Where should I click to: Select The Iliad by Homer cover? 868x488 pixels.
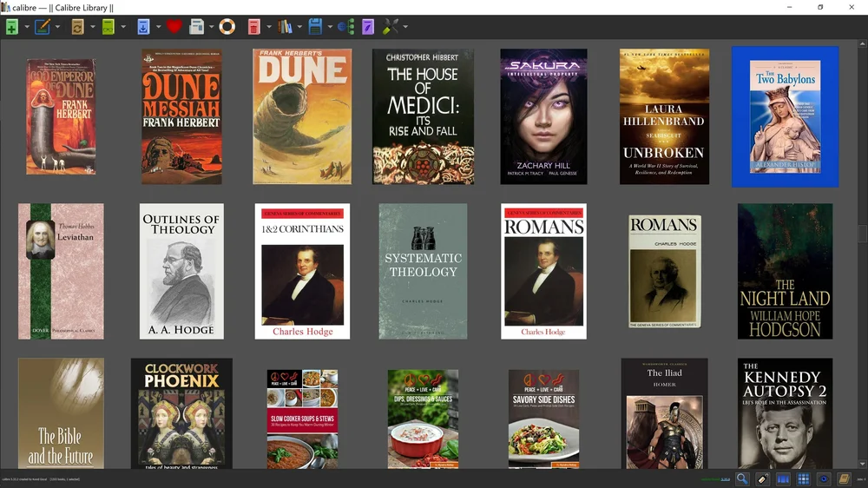coord(664,413)
